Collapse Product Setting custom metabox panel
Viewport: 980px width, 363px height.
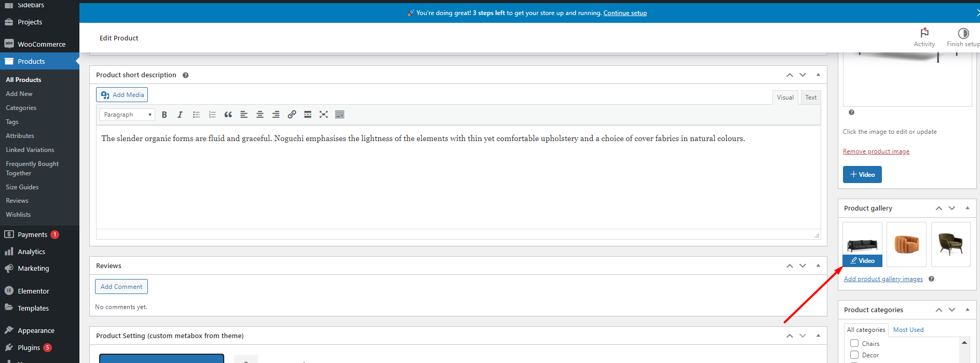pos(818,336)
